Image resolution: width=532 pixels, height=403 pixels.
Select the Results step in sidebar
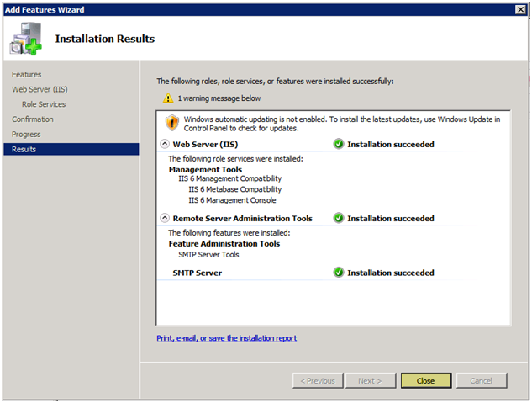click(x=71, y=149)
